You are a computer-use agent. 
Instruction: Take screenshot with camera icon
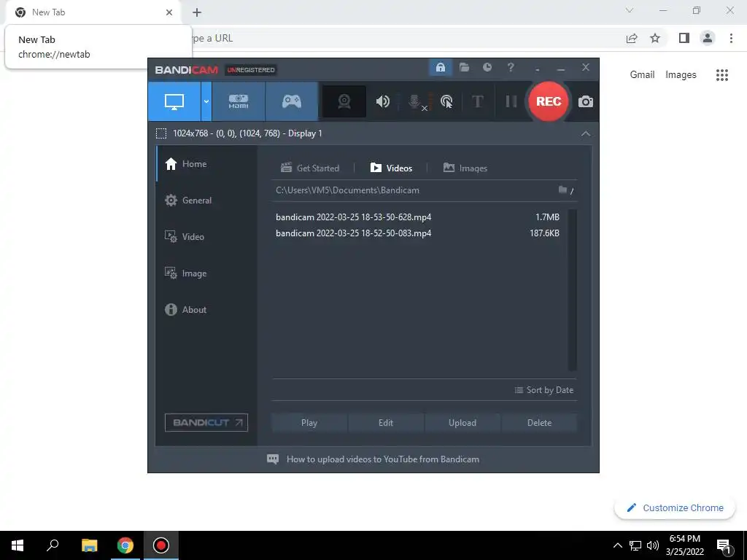pos(586,101)
